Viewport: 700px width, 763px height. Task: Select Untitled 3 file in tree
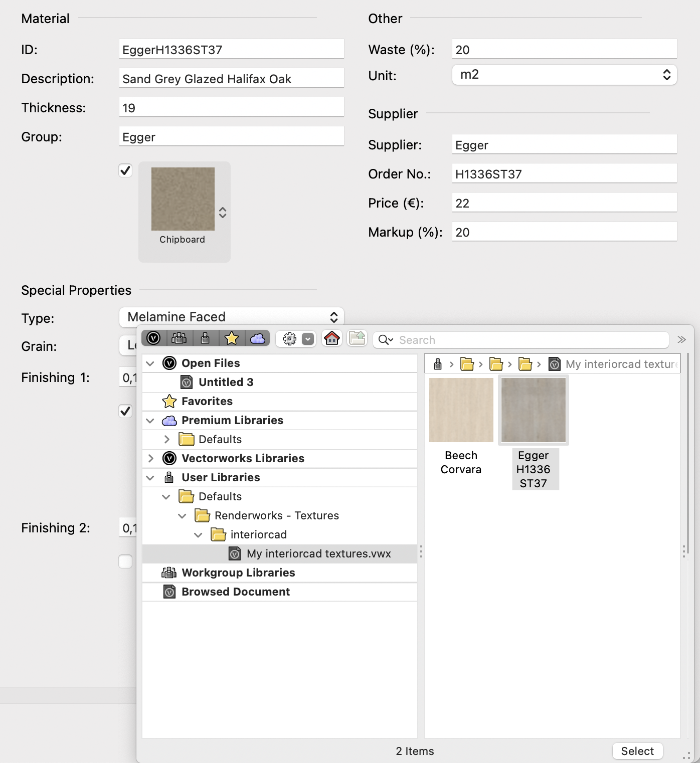[226, 383]
